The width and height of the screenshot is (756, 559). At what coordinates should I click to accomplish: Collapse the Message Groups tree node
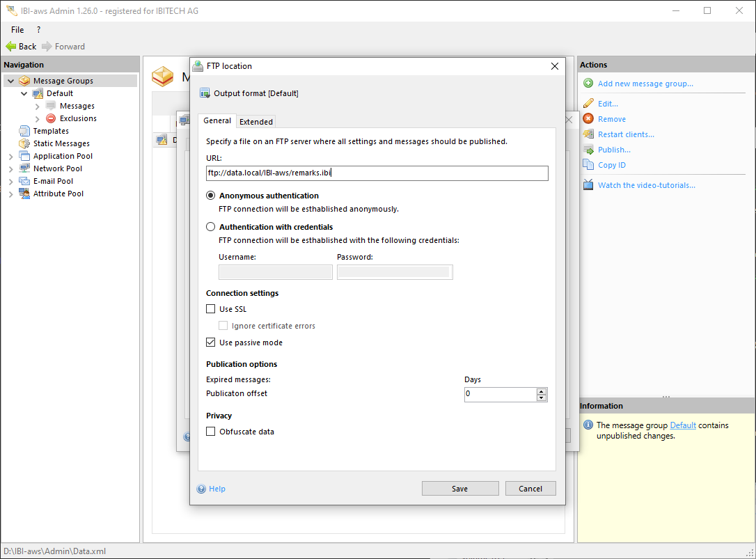[x=10, y=81]
